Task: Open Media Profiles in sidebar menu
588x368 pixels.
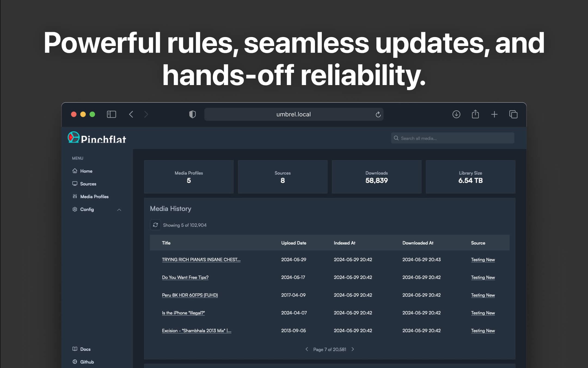Action: [x=94, y=197]
